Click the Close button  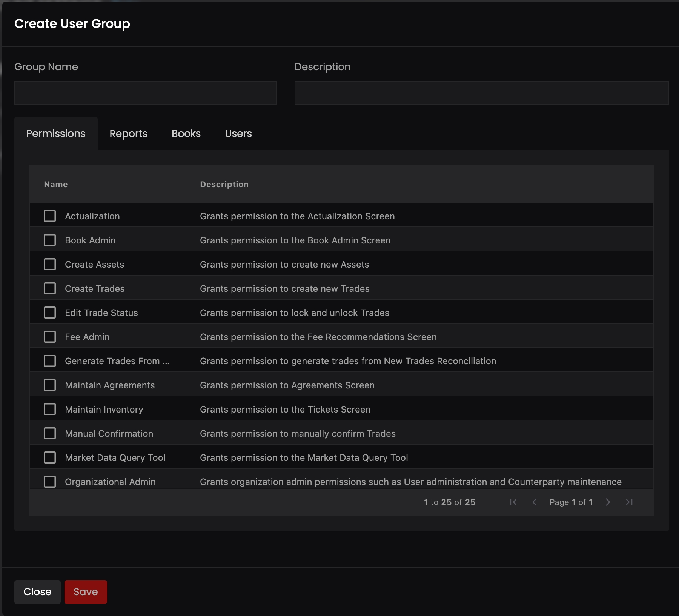37,592
